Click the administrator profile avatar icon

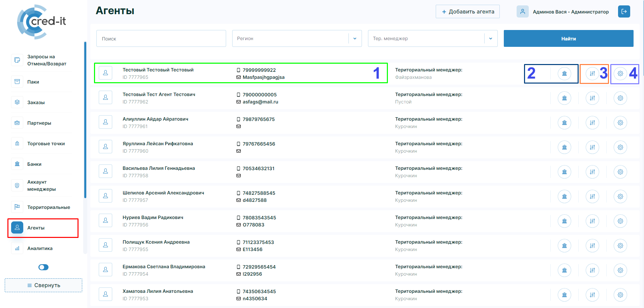[522, 11]
